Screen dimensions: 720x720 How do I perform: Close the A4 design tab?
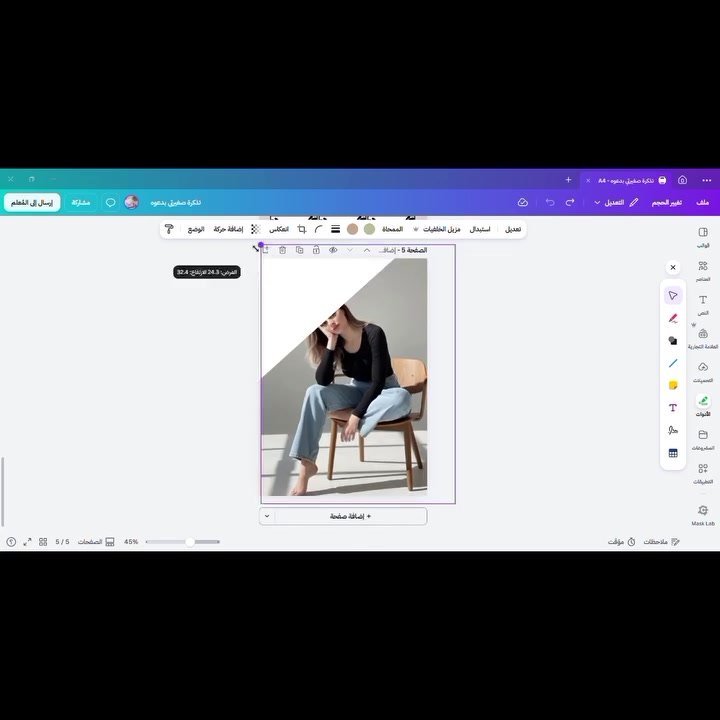[x=588, y=180]
